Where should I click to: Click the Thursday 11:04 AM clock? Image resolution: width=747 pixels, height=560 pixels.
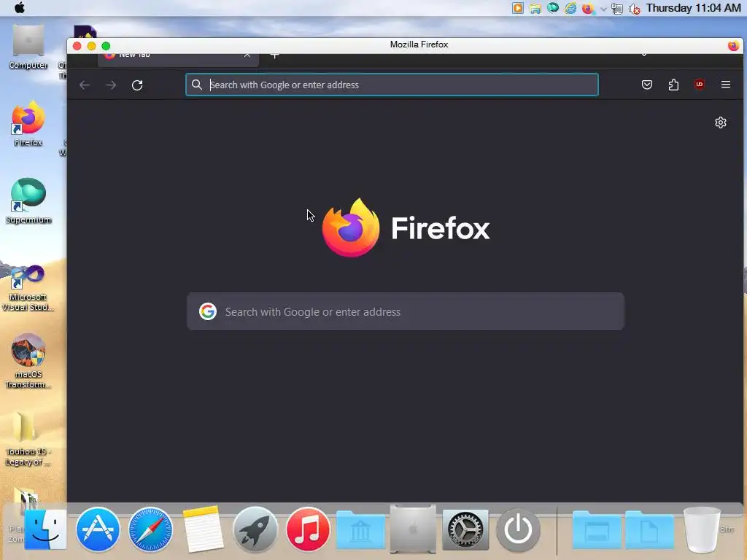point(693,7)
